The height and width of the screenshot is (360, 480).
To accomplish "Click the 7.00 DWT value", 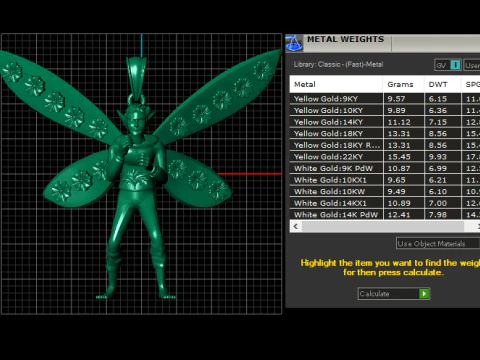I will point(438,203).
